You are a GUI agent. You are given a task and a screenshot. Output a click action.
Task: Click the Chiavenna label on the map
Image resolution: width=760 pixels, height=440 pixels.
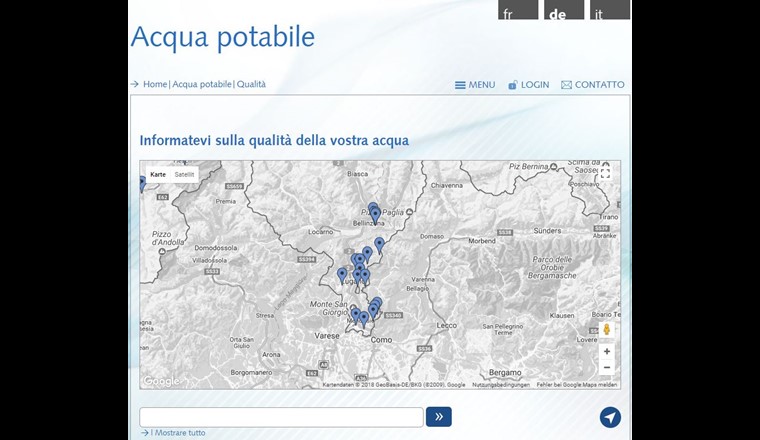coord(447,185)
